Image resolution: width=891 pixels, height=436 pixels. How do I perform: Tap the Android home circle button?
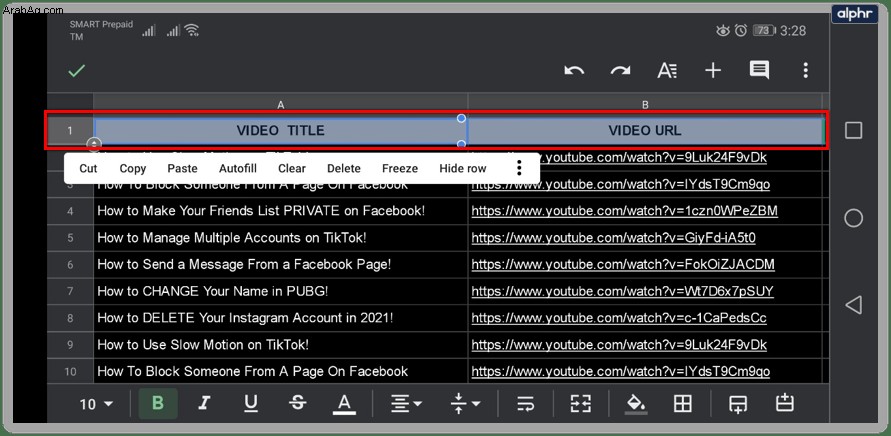click(x=853, y=218)
